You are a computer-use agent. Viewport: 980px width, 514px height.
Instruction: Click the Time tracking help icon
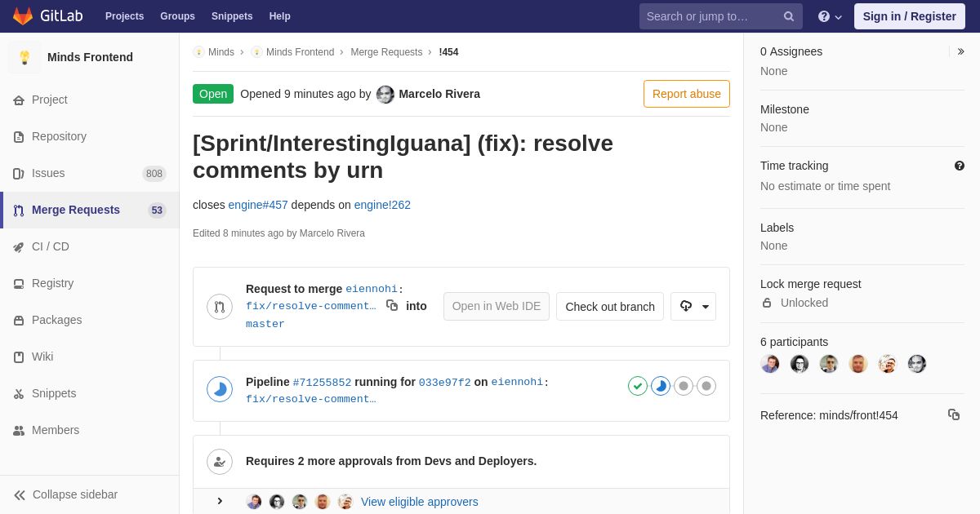(x=960, y=166)
